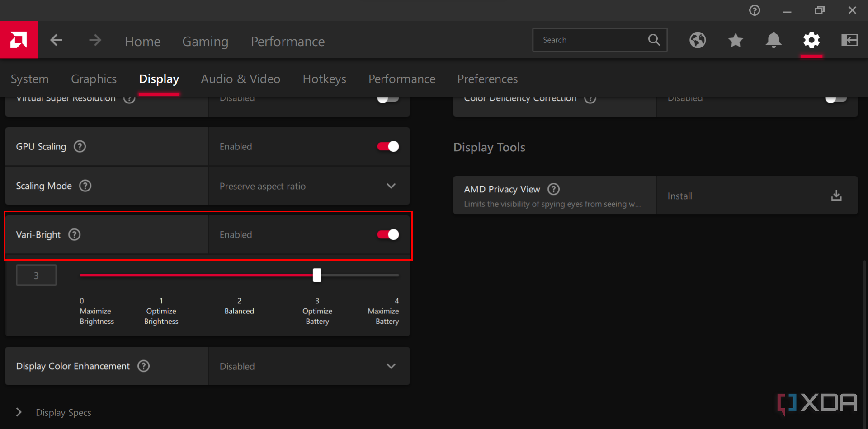This screenshot has width=868, height=429.
Task: Toggle the sidebar panel icon
Action: [x=849, y=40]
